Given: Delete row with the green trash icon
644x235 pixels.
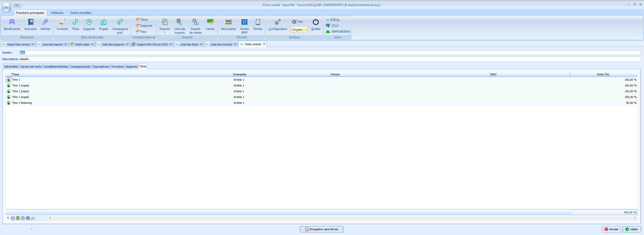Looking at the screenshot, I should 18,218.
